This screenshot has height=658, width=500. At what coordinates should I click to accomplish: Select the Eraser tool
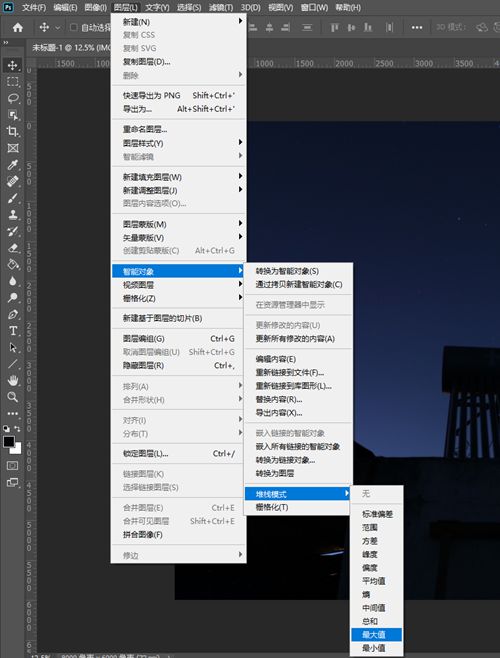tap(13, 248)
